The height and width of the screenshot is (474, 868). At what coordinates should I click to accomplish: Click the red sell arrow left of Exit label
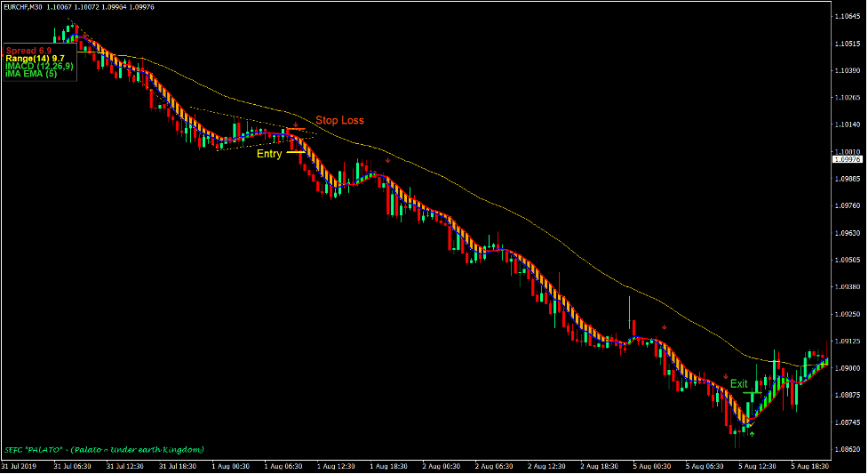[x=726, y=377]
